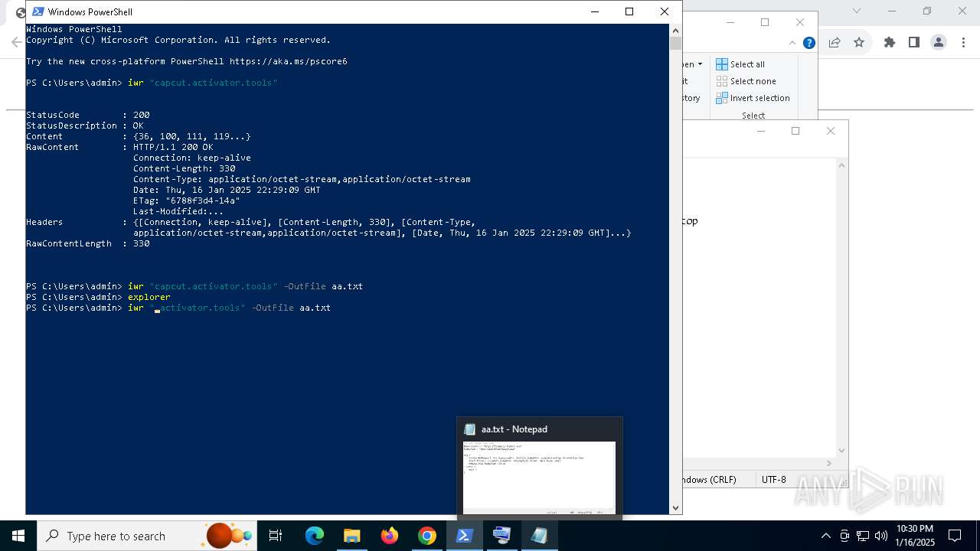The height and width of the screenshot is (551, 980).
Task: Click the PowerShell icon in the title bar
Action: pyautogui.click(x=38, y=11)
